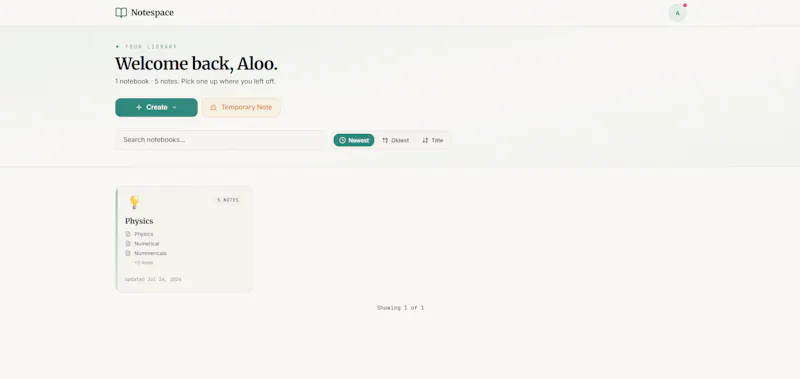
Task: Click the document icon beside Physics note
Action: 128,234
